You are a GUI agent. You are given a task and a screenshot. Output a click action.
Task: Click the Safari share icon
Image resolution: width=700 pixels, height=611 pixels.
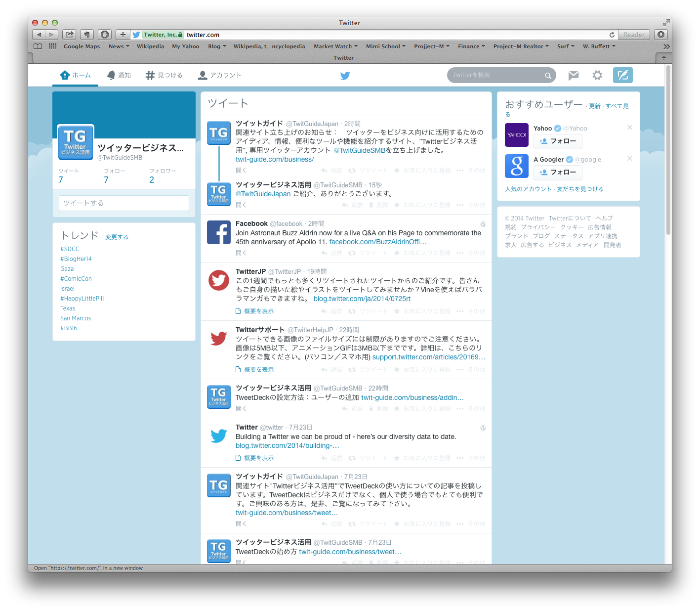click(x=69, y=35)
